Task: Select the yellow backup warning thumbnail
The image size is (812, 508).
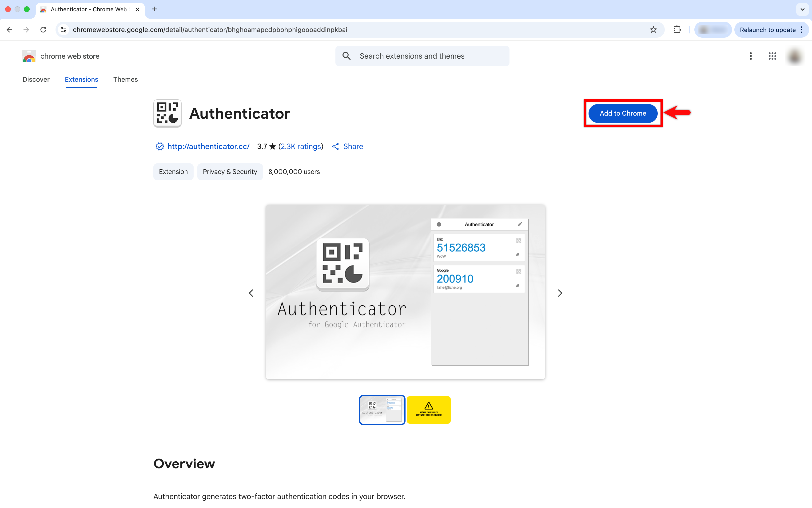Action: [429, 410]
